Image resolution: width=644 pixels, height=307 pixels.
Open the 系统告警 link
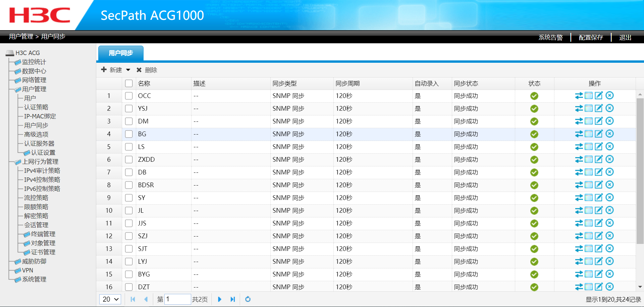point(550,37)
